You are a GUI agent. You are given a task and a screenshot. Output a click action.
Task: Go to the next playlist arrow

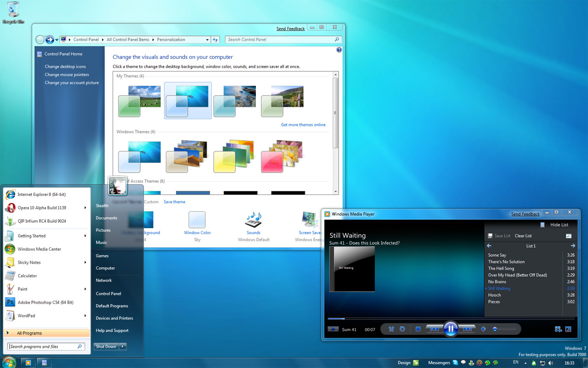pyautogui.click(x=572, y=246)
